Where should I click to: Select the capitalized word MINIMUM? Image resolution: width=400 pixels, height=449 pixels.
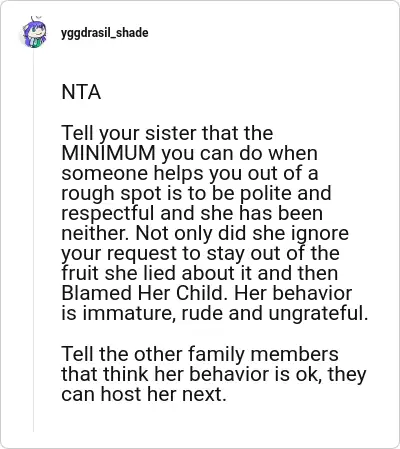pos(109,153)
